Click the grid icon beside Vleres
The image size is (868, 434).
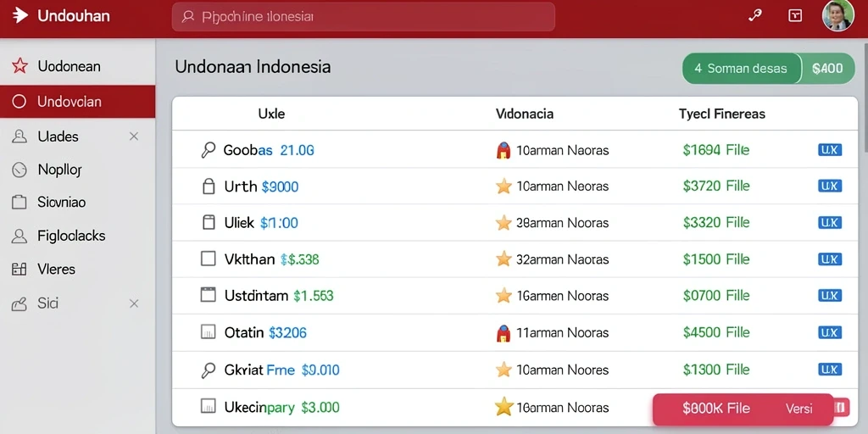click(19, 270)
